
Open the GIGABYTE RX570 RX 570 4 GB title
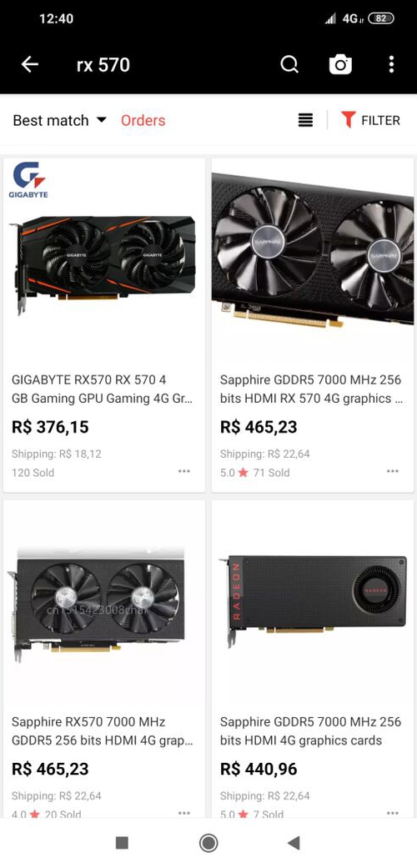tap(103, 389)
